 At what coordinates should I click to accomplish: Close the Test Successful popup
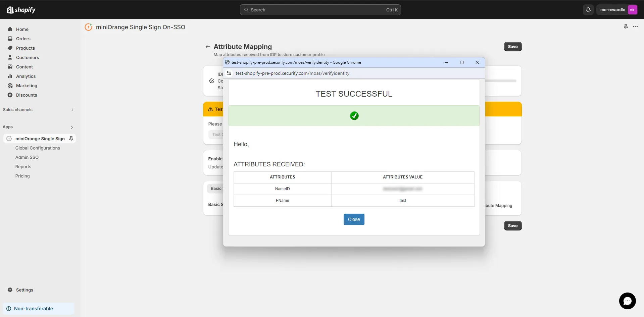coord(354,219)
